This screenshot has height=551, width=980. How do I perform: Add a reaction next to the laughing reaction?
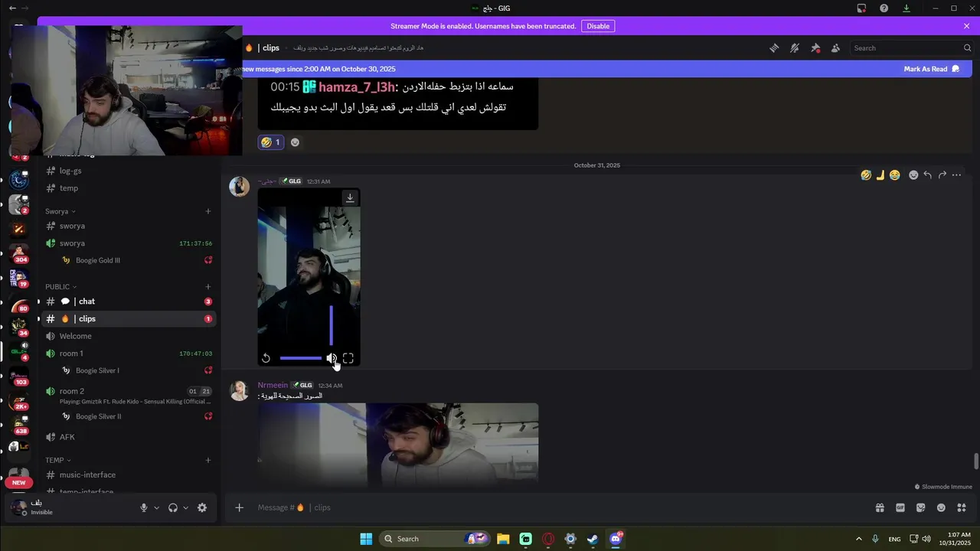pos(295,142)
